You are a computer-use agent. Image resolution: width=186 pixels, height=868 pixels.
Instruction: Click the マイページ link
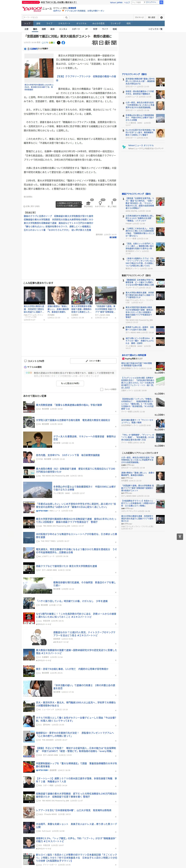click(139, 18)
